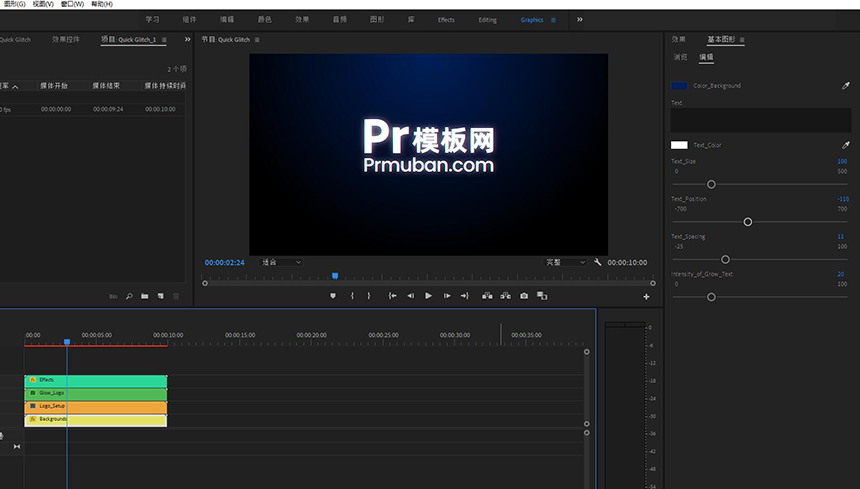Switch to the 颜色 workspace
Image resolution: width=860 pixels, height=489 pixels.
pos(264,20)
